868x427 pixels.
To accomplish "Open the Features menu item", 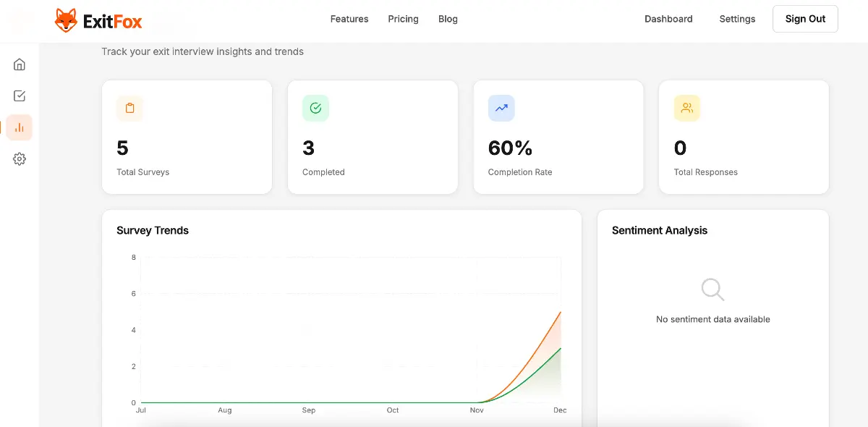I will (x=349, y=19).
